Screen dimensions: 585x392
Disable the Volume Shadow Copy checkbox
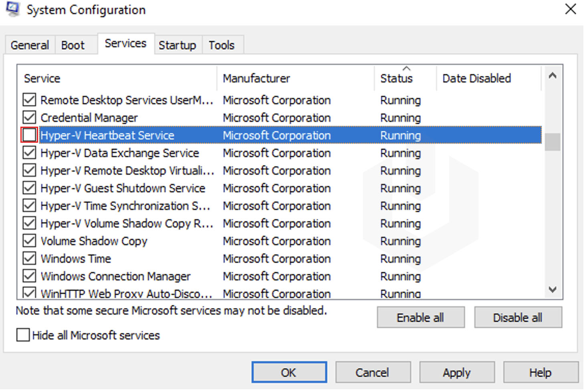(x=29, y=240)
